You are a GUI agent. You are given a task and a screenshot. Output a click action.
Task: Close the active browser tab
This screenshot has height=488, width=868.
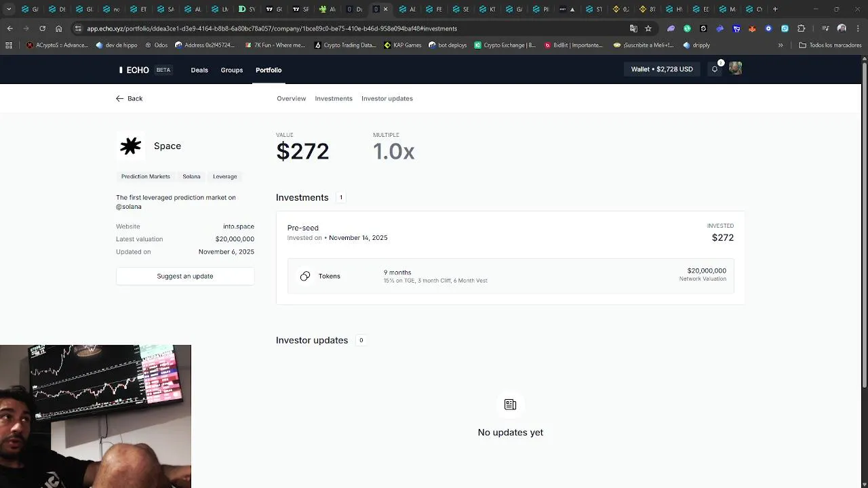pos(386,9)
